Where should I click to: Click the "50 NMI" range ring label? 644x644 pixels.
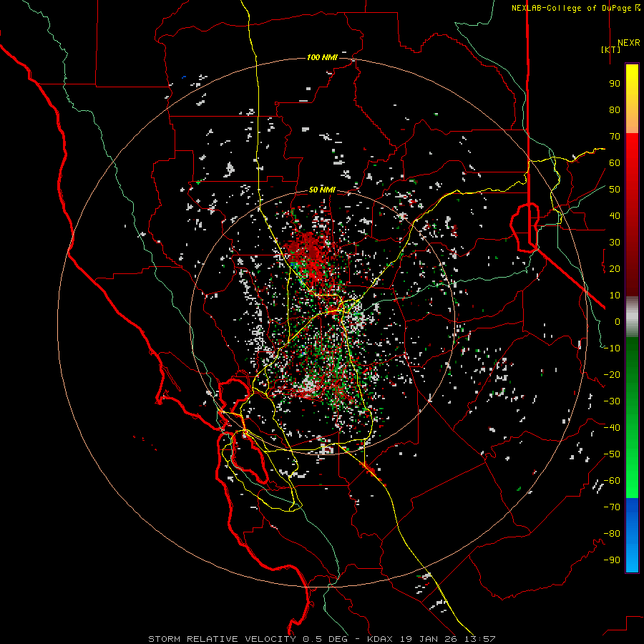click(322, 190)
